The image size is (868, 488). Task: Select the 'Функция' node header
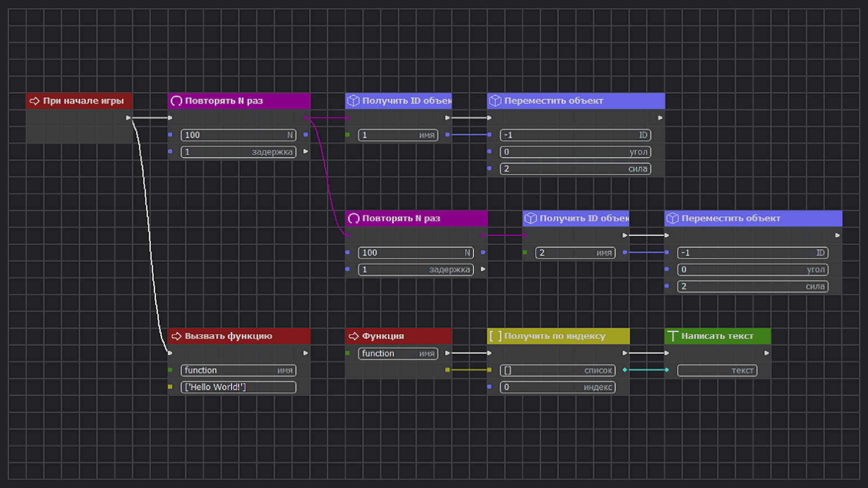pyautogui.click(x=398, y=336)
